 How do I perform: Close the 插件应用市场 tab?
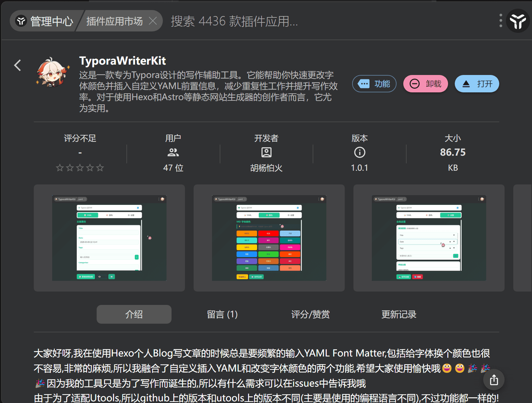pos(153,21)
